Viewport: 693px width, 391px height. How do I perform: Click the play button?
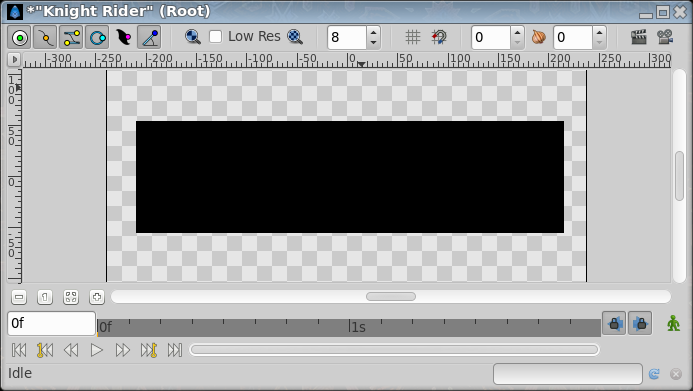click(97, 350)
